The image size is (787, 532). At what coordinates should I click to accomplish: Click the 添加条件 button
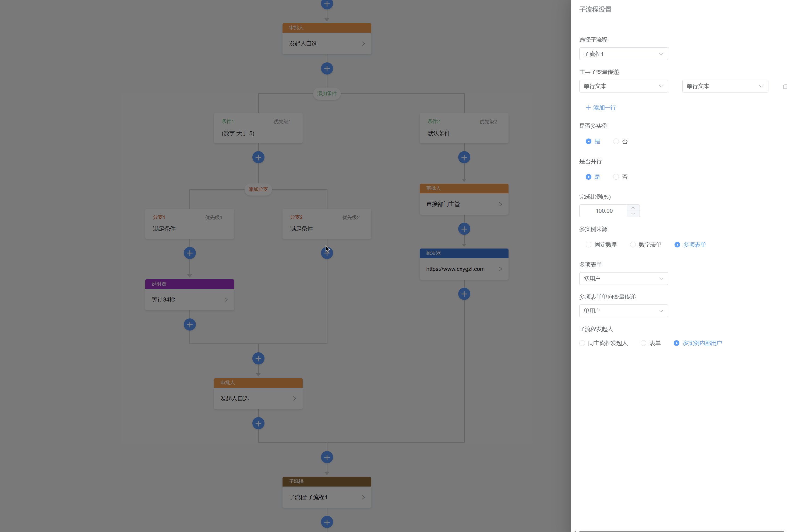(327, 93)
